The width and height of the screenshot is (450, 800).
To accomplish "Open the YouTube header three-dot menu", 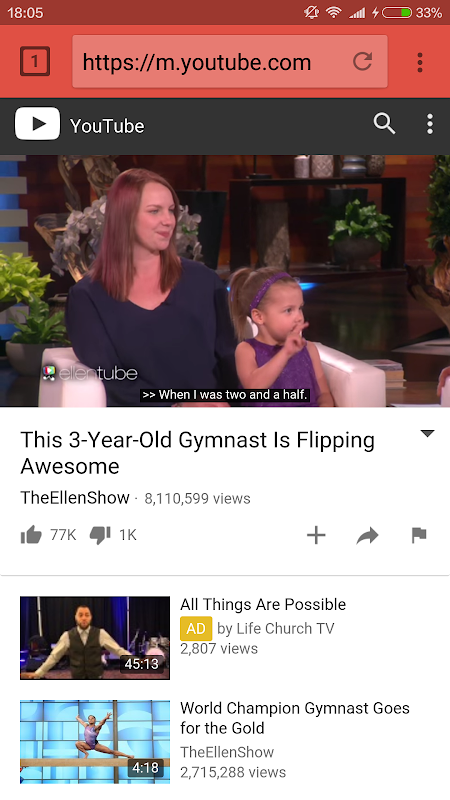I will pyautogui.click(x=430, y=124).
